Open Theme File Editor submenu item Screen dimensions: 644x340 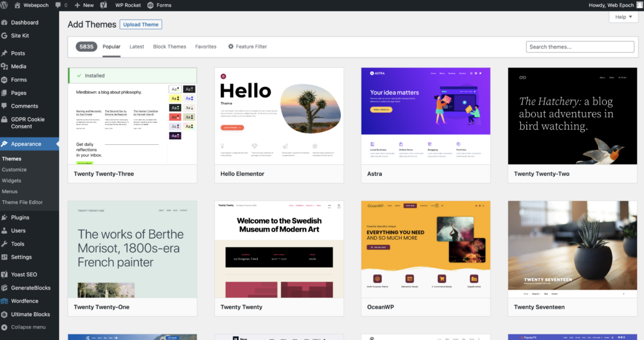pyautogui.click(x=22, y=202)
